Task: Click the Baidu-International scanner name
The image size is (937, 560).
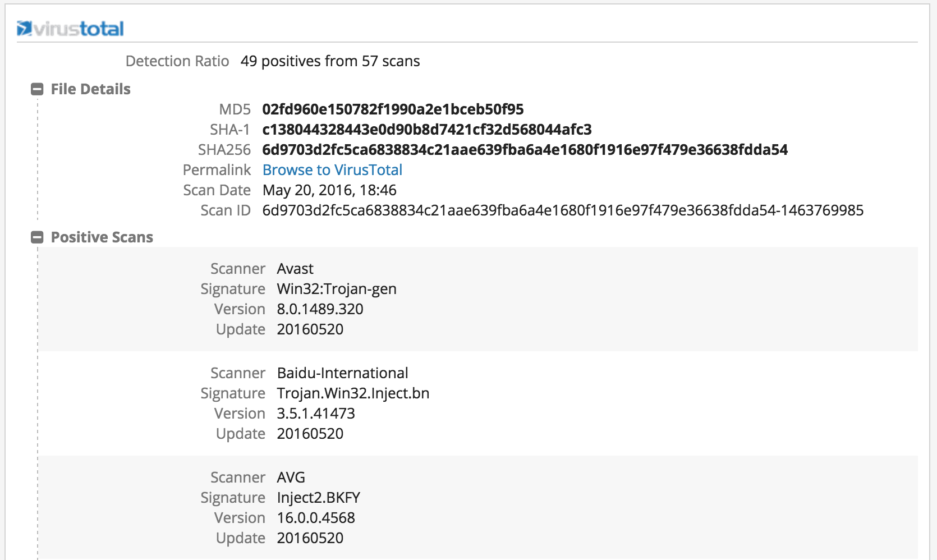Action: click(342, 373)
